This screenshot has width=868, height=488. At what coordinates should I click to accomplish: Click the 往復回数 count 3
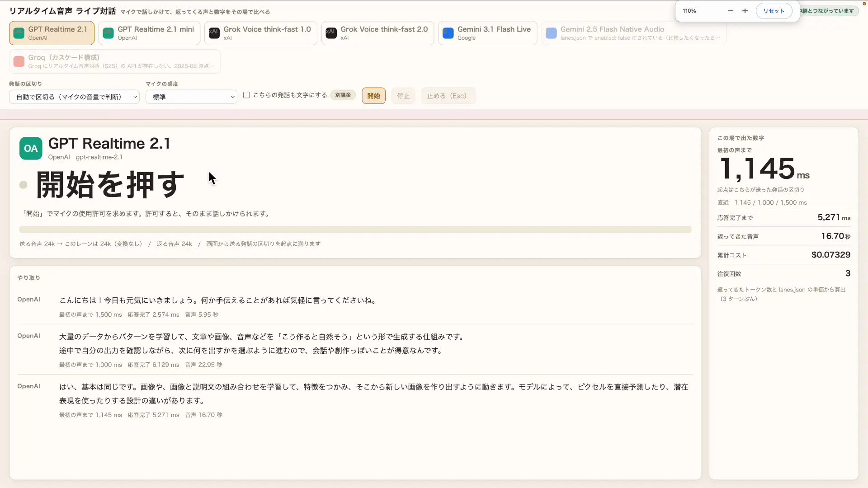[x=848, y=273]
